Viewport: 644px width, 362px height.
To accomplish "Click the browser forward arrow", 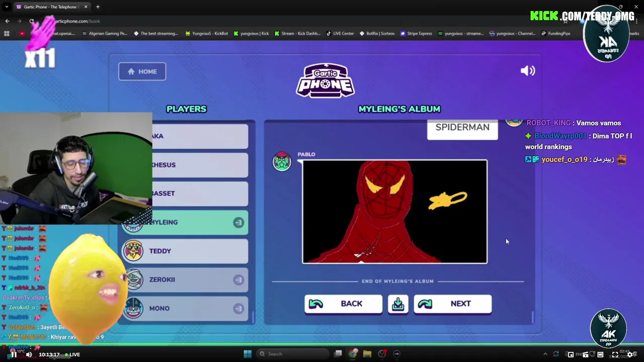I will pos(19,21).
